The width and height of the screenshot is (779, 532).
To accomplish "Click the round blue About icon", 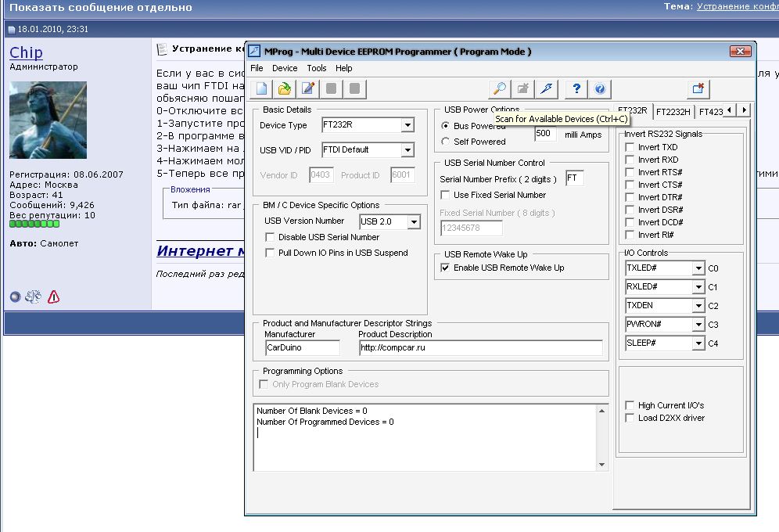I will 600,89.
